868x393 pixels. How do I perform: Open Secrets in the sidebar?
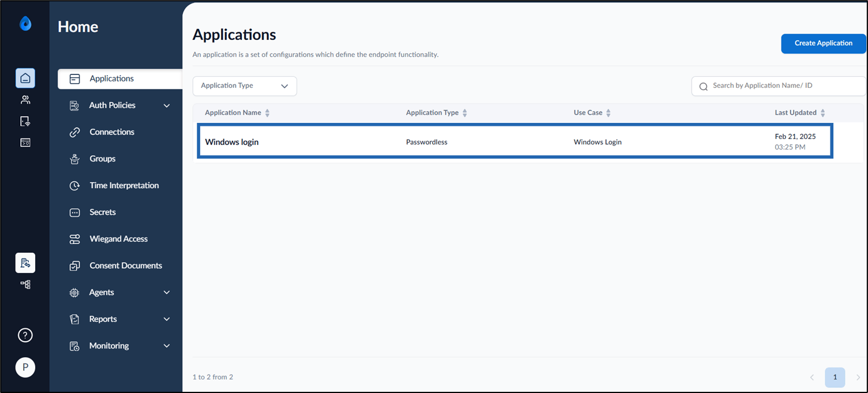[103, 212]
